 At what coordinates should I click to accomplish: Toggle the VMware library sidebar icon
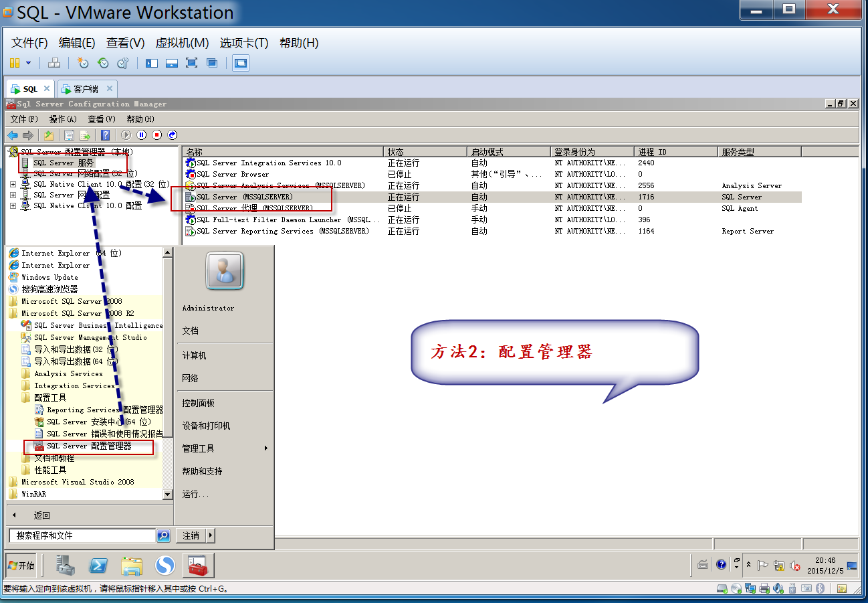coord(152,63)
